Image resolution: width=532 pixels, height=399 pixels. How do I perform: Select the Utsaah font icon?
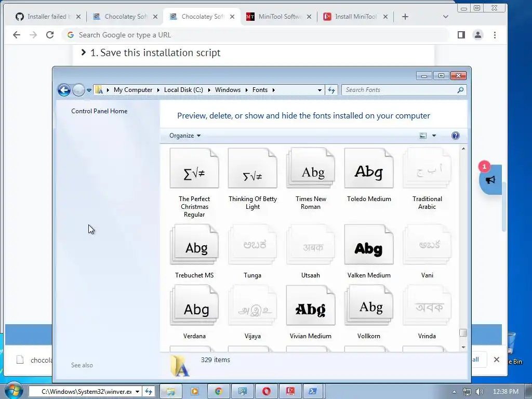click(311, 245)
